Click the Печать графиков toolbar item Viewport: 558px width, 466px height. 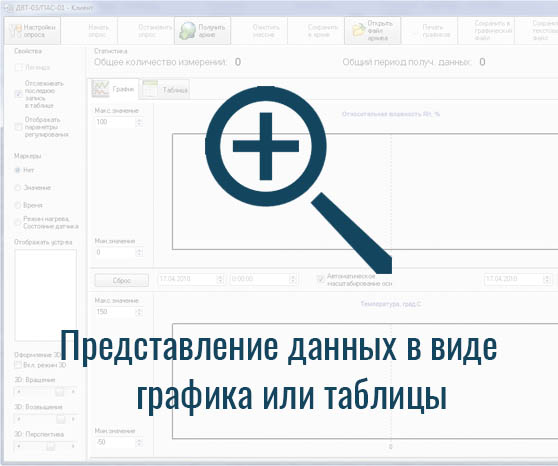coord(436,31)
